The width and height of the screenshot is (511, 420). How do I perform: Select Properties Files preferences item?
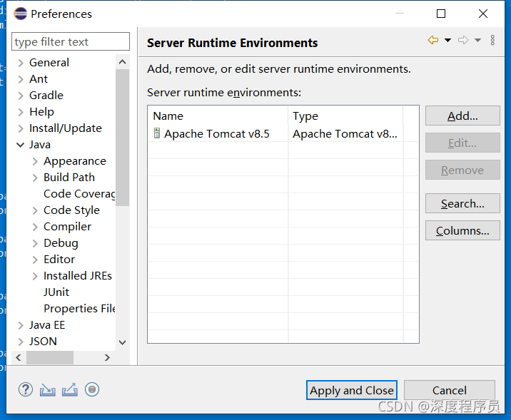(x=79, y=308)
